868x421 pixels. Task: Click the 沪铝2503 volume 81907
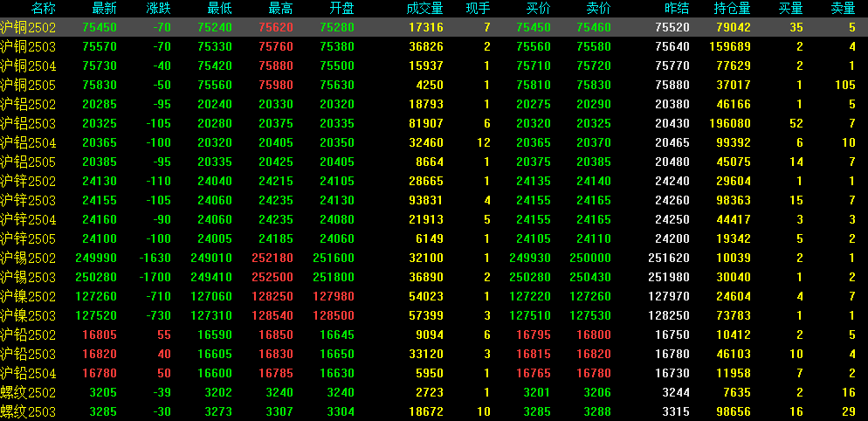pyautogui.click(x=426, y=123)
